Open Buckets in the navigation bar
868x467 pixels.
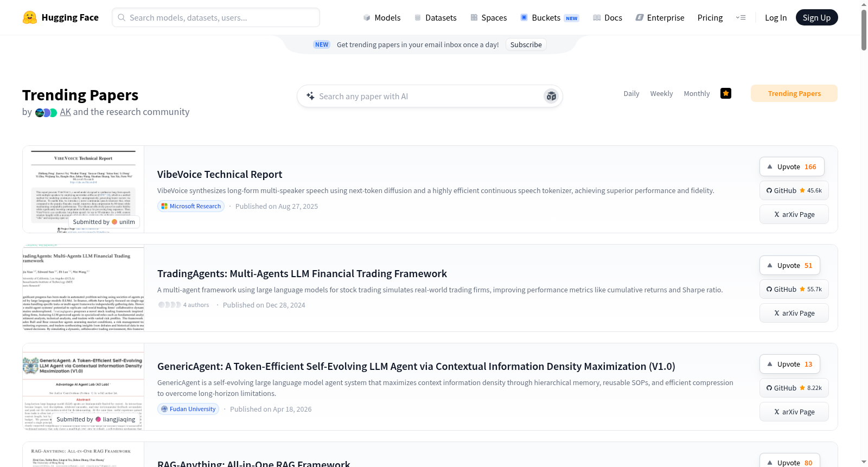click(550, 17)
